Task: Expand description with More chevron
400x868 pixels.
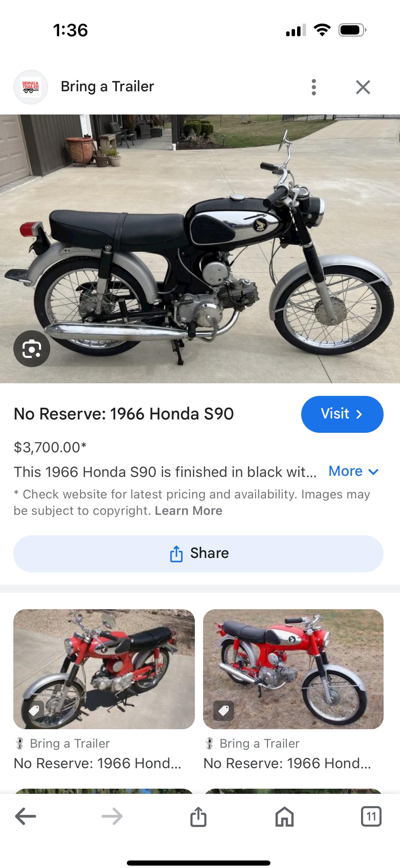Action: point(354,471)
